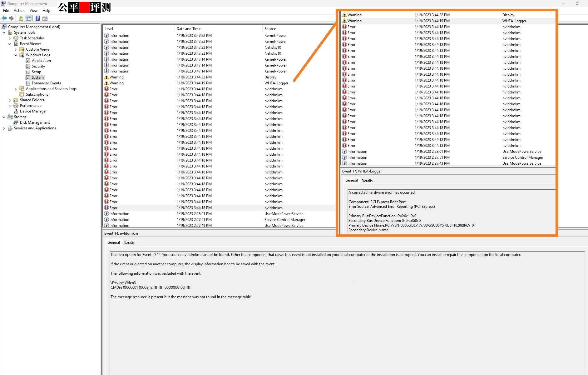Switch to the Details tab for Event 14
The height and width of the screenshot is (375, 588).
129,243
